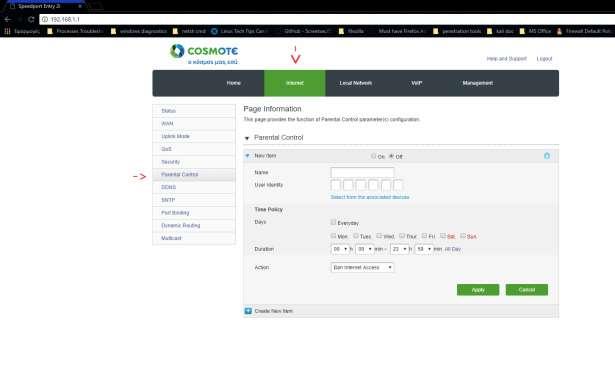The image size is (615, 365).
Task: Open the Home tab
Action: pyautogui.click(x=234, y=83)
